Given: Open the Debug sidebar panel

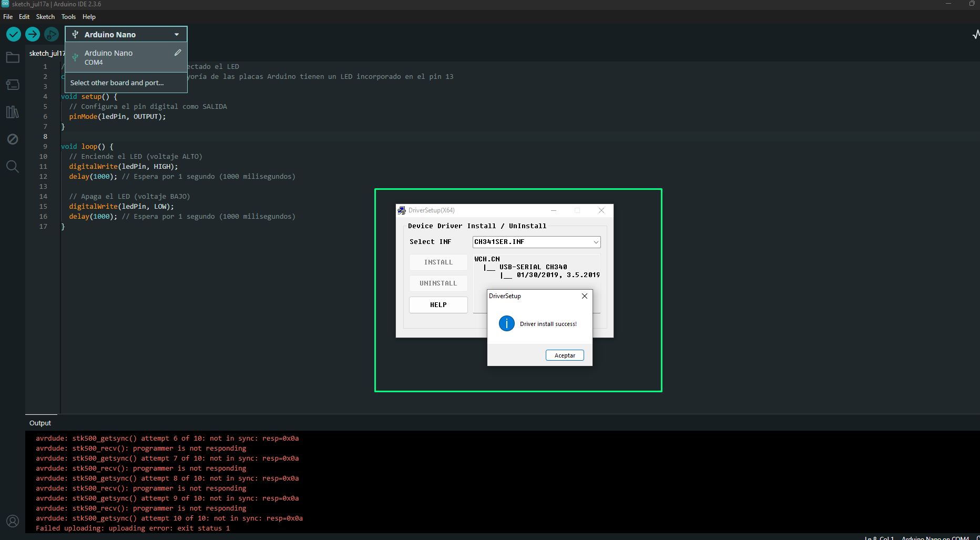Looking at the screenshot, I should pos(13,139).
